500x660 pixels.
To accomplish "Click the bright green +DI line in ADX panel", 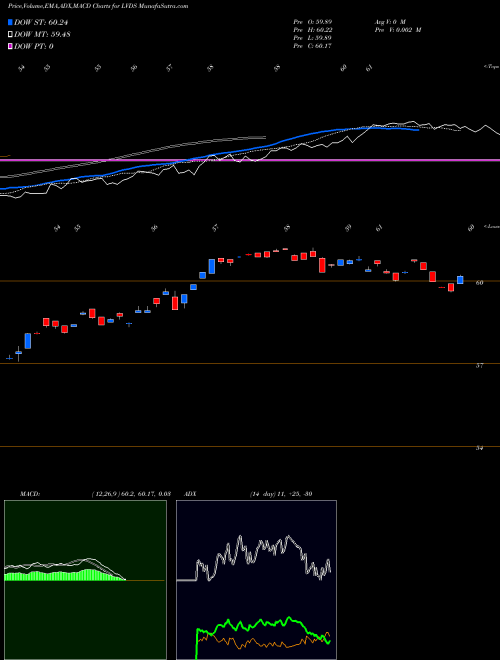I will click(261, 622).
